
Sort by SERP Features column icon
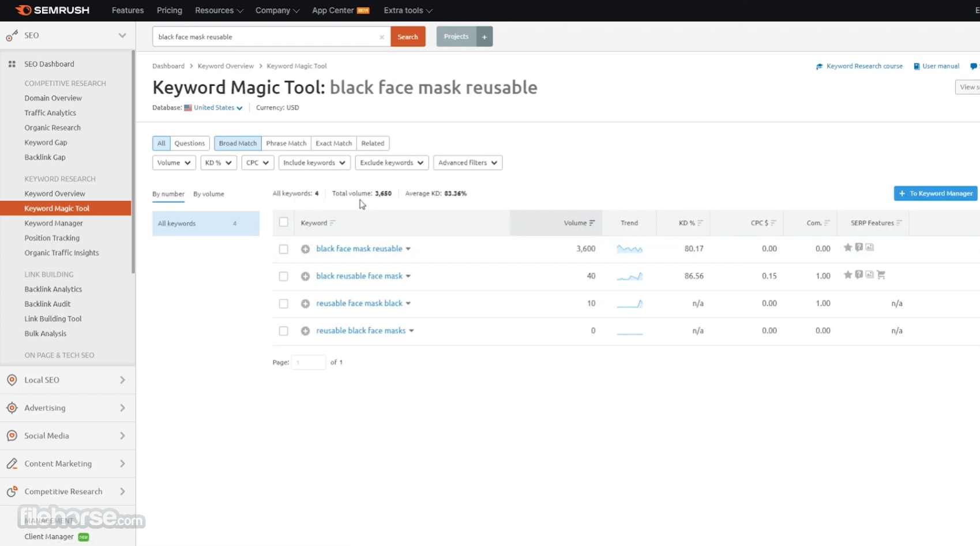[x=899, y=223]
